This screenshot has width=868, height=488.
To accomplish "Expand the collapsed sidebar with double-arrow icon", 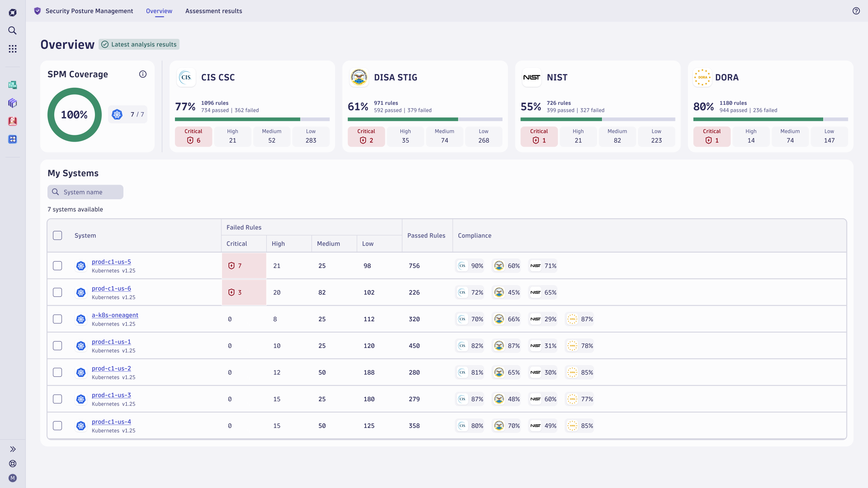I will click(13, 449).
